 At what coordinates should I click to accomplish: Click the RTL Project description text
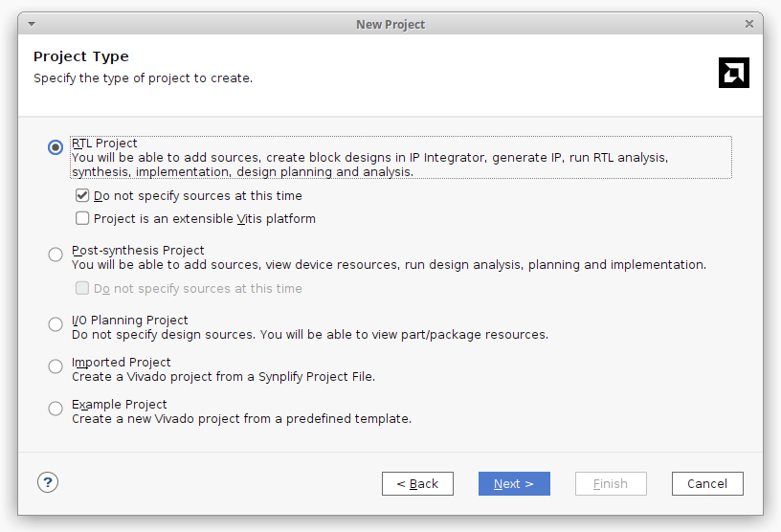[369, 165]
